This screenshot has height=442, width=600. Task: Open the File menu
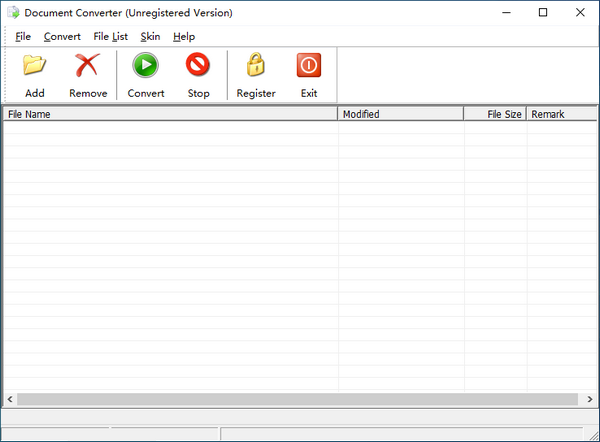(x=23, y=37)
